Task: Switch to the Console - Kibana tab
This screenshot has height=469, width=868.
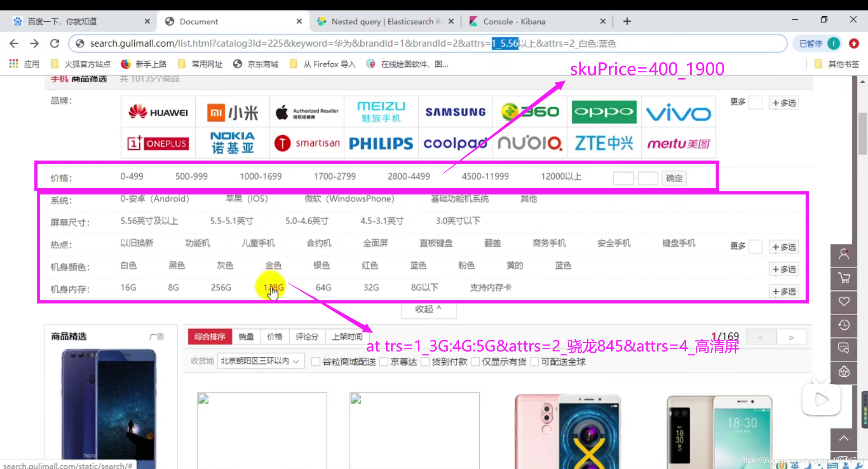Action: click(x=537, y=21)
